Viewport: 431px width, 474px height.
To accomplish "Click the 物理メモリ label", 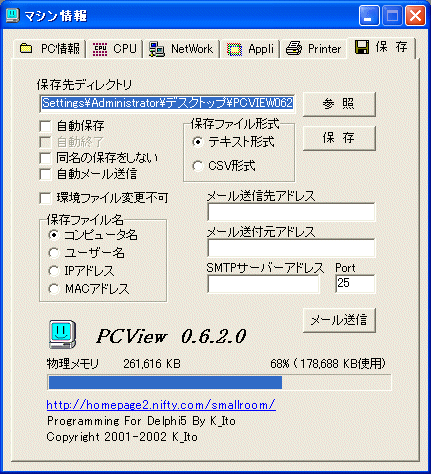I will tap(73, 364).
